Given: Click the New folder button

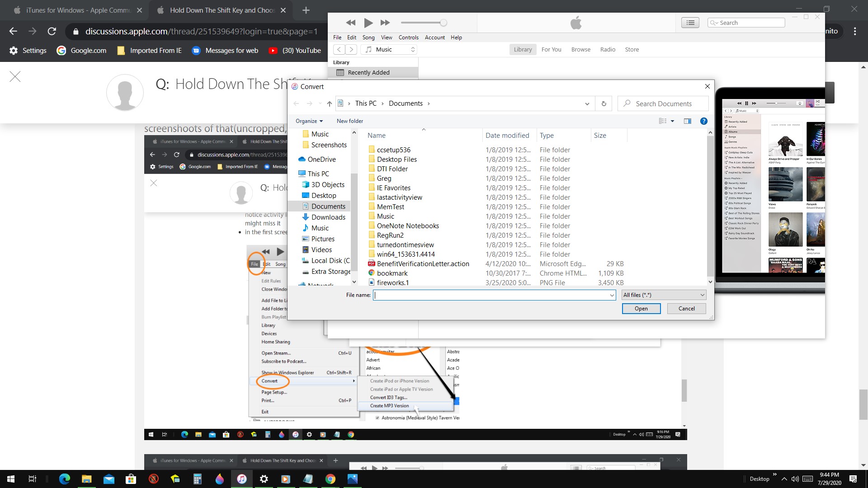Looking at the screenshot, I should 349,121.
